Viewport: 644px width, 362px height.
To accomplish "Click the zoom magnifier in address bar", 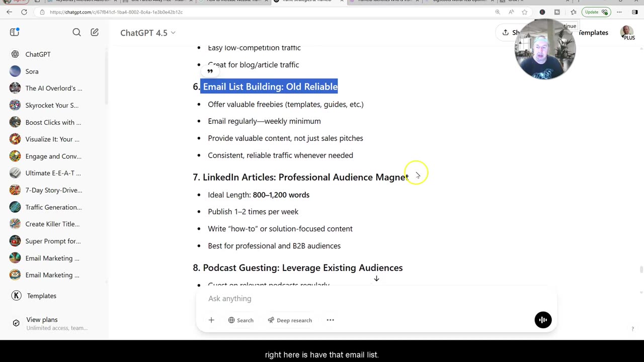I will click(x=498, y=12).
